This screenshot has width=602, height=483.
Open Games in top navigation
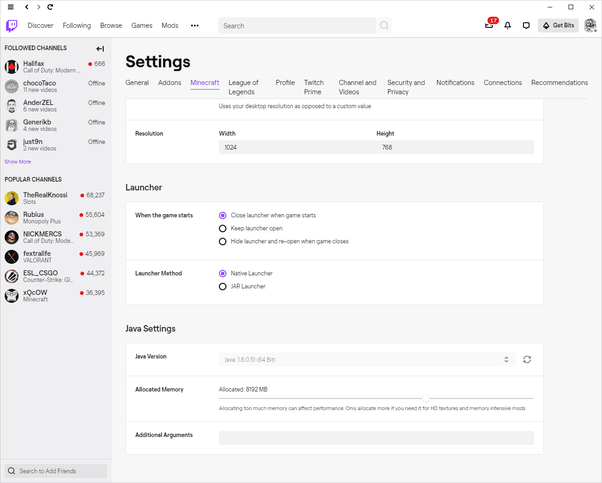142,26
